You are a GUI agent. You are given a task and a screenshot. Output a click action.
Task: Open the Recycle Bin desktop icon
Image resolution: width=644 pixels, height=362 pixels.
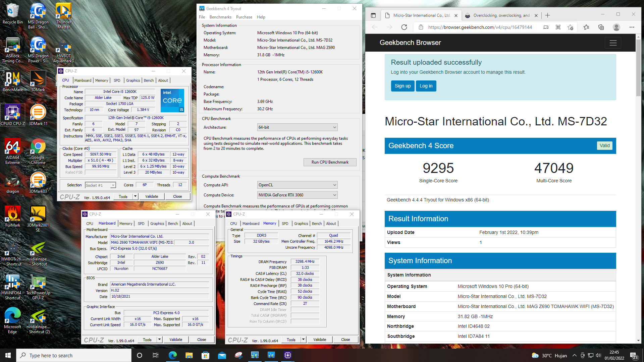[12, 14]
